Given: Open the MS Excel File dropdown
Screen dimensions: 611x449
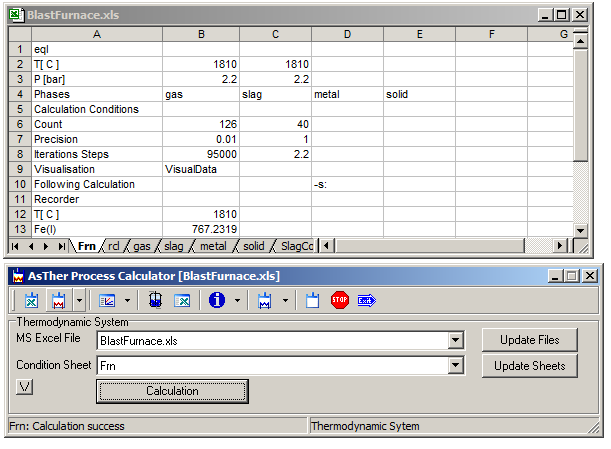Looking at the screenshot, I should [456, 341].
